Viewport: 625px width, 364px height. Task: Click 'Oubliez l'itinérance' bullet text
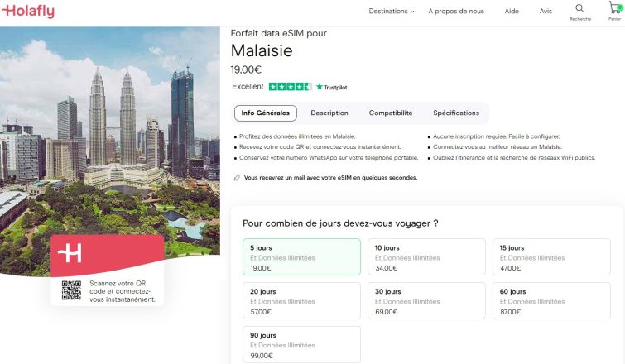[x=514, y=158]
